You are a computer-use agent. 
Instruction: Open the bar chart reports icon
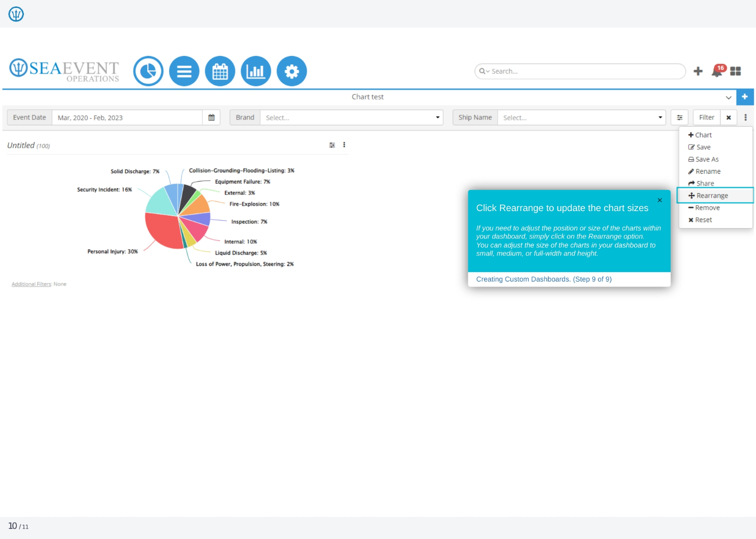[x=256, y=71]
